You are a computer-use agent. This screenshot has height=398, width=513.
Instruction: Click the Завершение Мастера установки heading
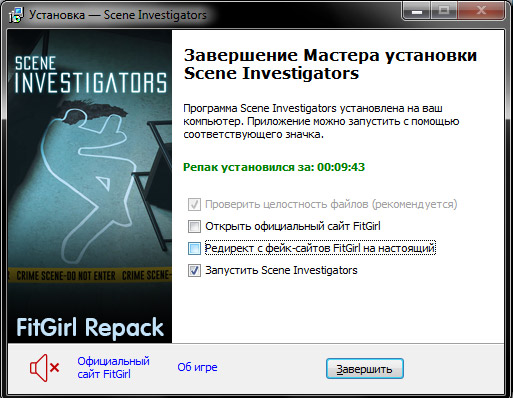pos(330,64)
